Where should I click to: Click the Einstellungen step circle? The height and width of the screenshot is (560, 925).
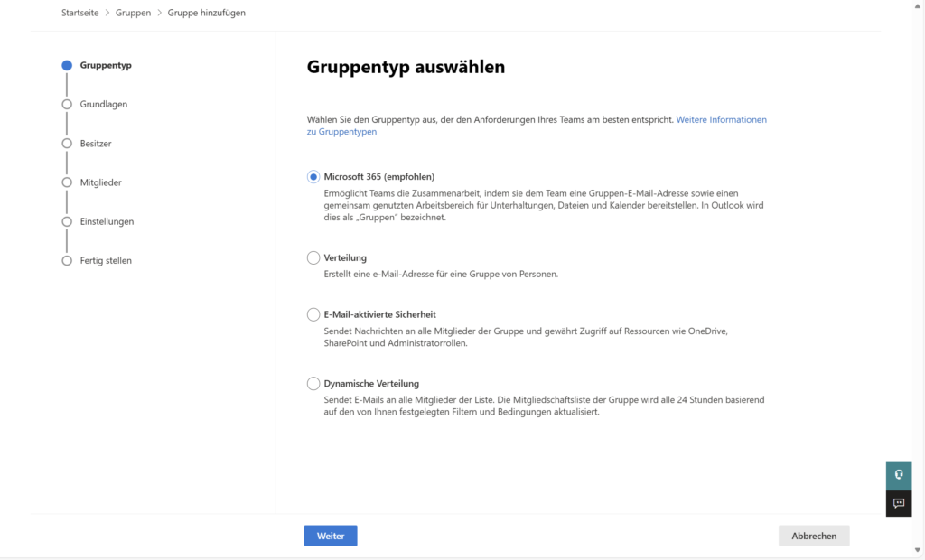pyautogui.click(x=66, y=221)
